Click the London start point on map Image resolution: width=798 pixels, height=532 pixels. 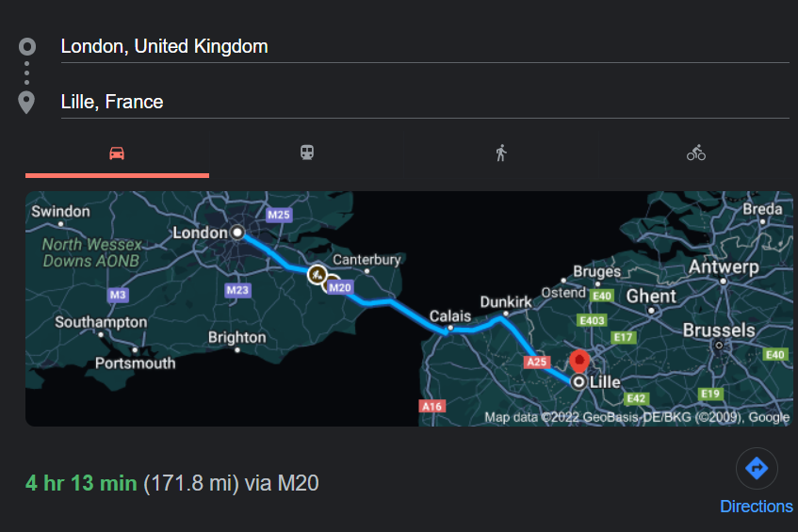click(x=237, y=232)
